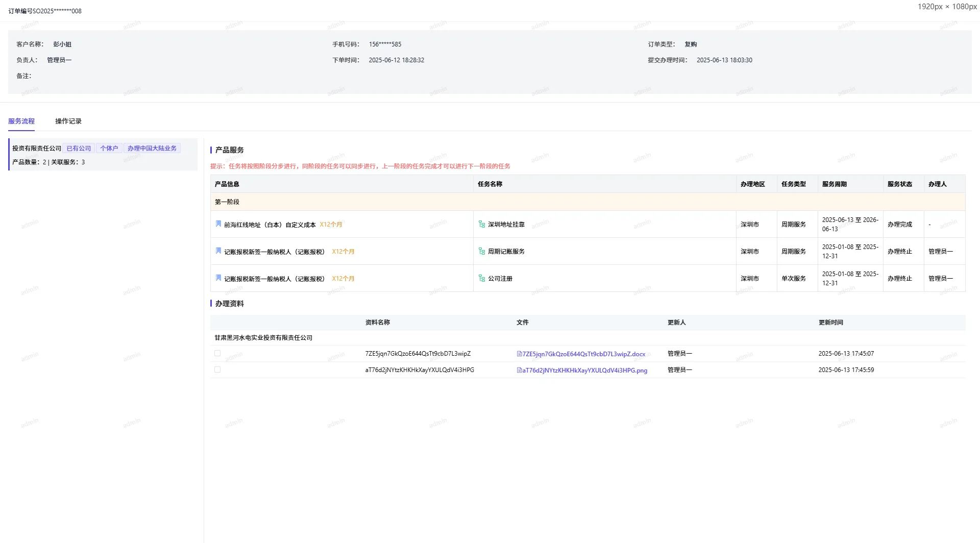Click the 已有公司 tag in the sidebar

(78, 148)
